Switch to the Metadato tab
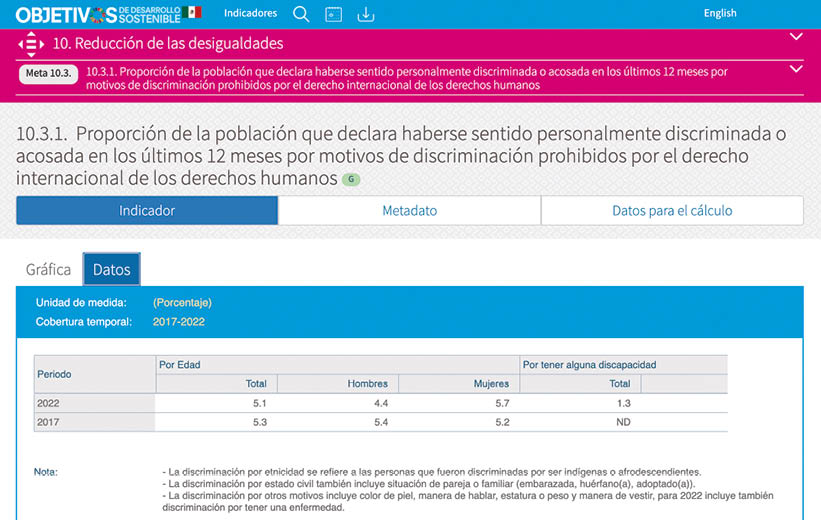This screenshot has height=520, width=821. pos(409,211)
